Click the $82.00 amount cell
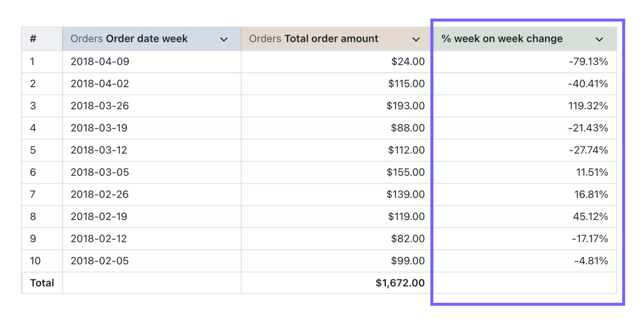 pos(408,239)
